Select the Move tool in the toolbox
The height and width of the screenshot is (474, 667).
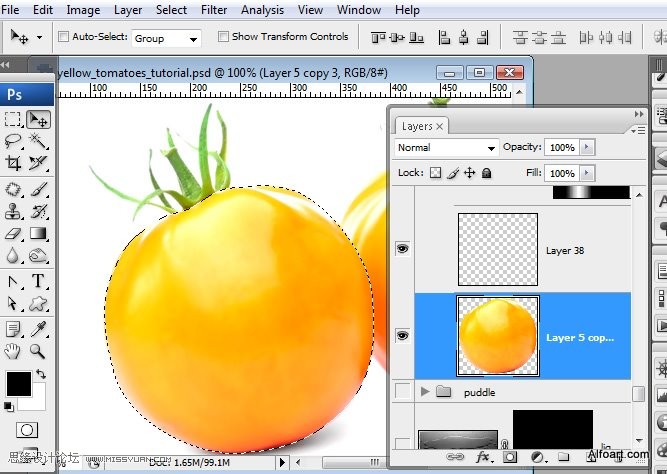38,120
